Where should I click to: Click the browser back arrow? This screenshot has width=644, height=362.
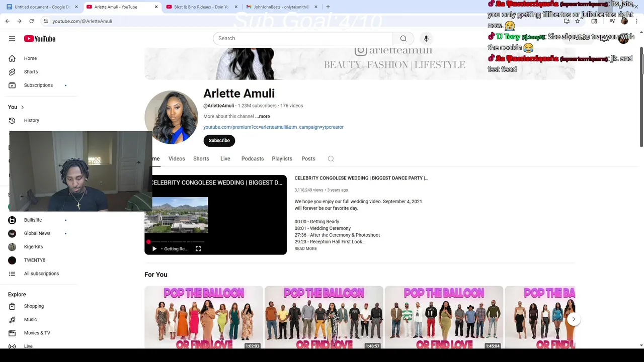pos(7,21)
